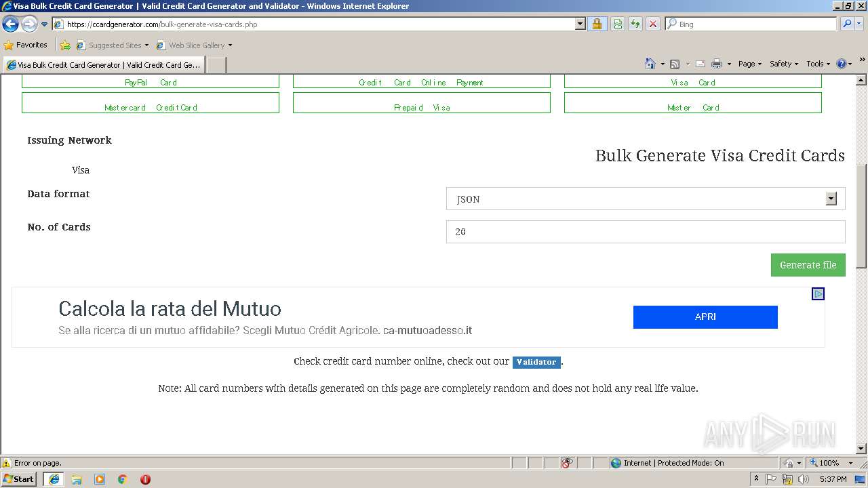Click the RSS feeds toolbar icon
The image size is (868, 488).
pyautogui.click(x=675, y=64)
